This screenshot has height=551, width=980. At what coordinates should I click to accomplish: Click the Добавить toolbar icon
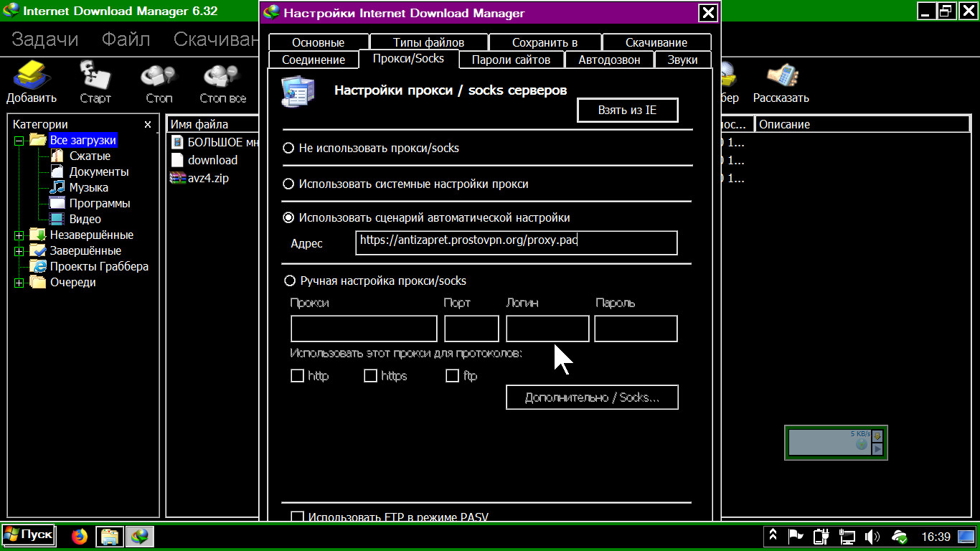click(32, 83)
